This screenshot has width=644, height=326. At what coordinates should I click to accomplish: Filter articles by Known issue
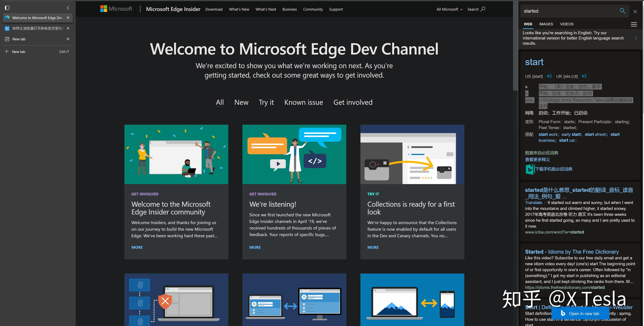(303, 102)
